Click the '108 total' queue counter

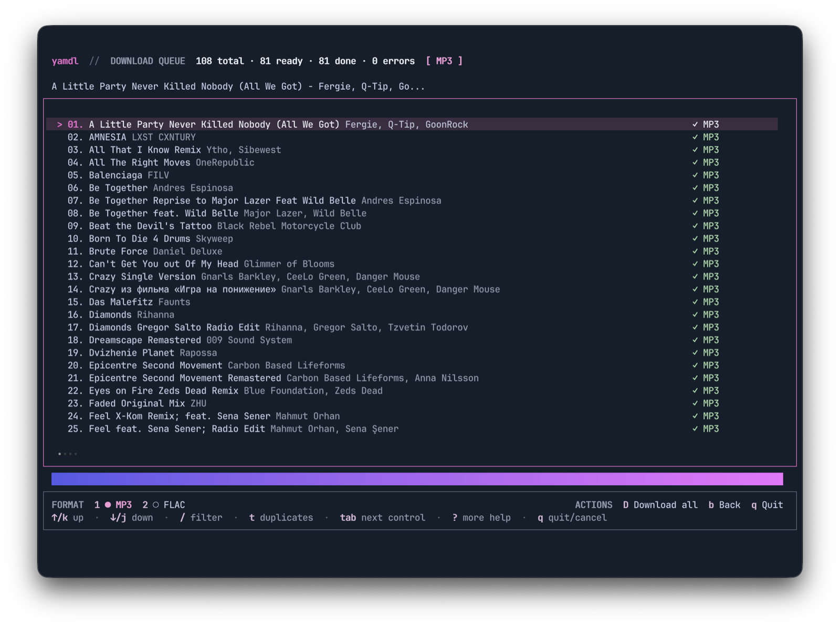tap(219, 61)
